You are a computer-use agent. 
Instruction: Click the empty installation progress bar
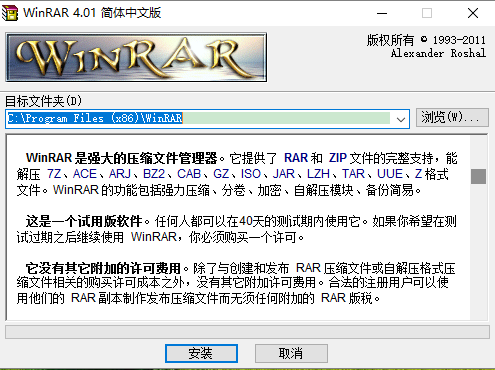(x=247, y=332)
